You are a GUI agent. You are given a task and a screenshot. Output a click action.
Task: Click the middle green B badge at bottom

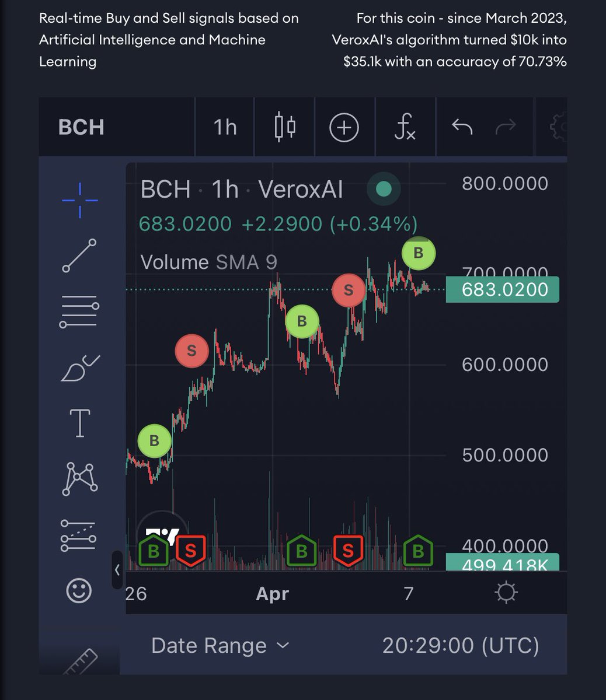(x=301, y=551)
